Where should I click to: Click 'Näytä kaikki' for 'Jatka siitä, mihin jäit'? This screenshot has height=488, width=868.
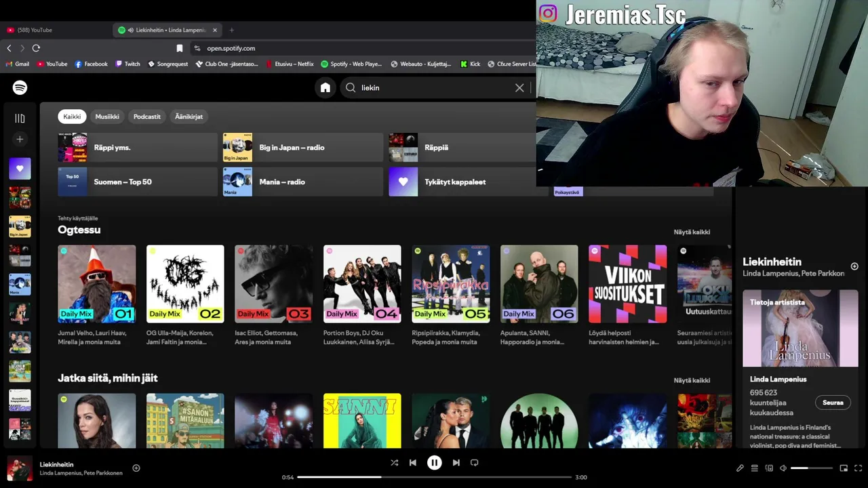coord(692,380)
